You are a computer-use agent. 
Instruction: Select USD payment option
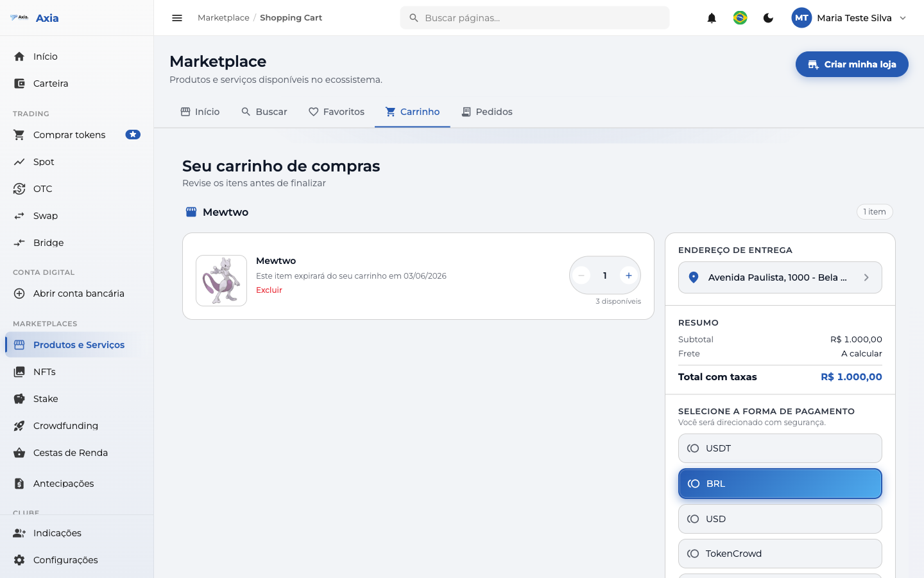point(780,519)
